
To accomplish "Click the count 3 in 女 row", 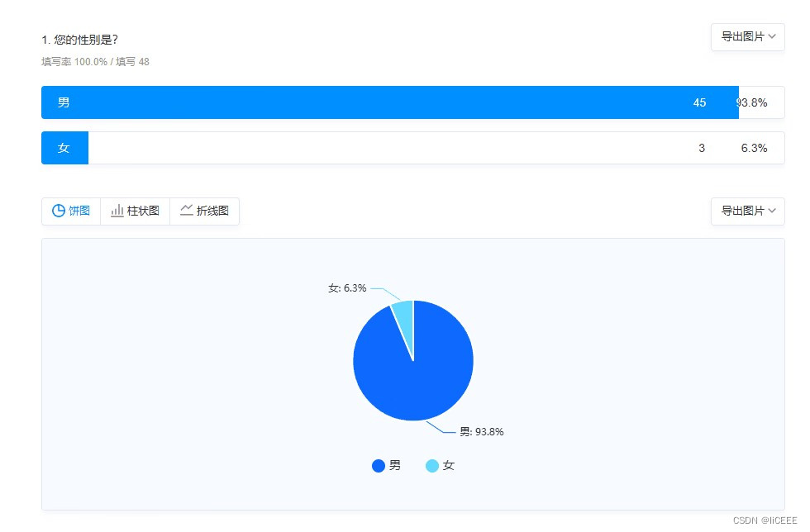I will tap(702, 148).
